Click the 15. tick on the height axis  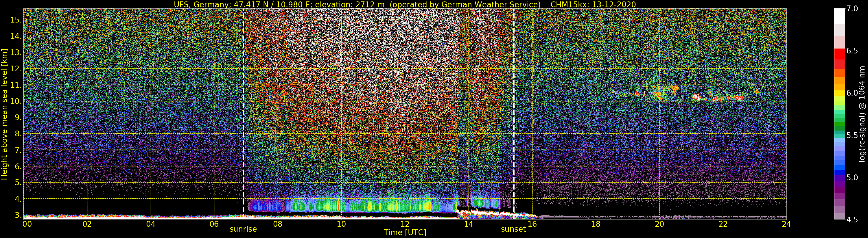[16, 20]
